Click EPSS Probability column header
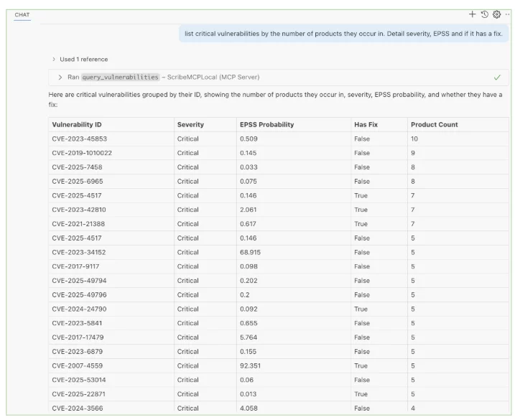Screen dimensions: 515x420 [x=266, y=124]
